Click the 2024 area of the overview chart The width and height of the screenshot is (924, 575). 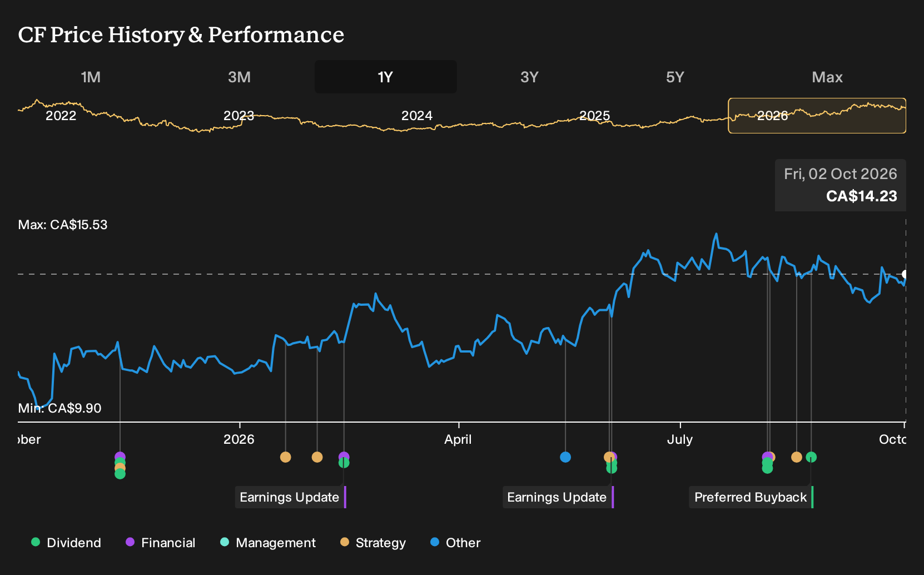click(417, 116)
